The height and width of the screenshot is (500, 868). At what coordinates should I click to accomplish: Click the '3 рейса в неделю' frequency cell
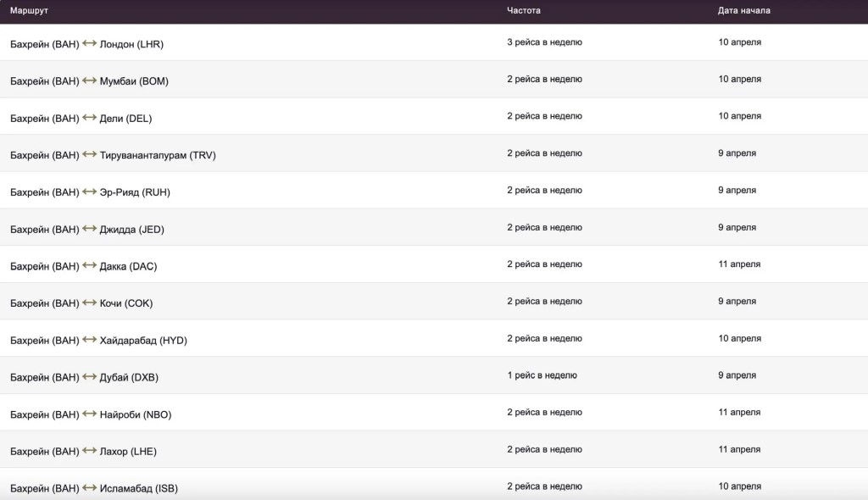coord(544,42)
